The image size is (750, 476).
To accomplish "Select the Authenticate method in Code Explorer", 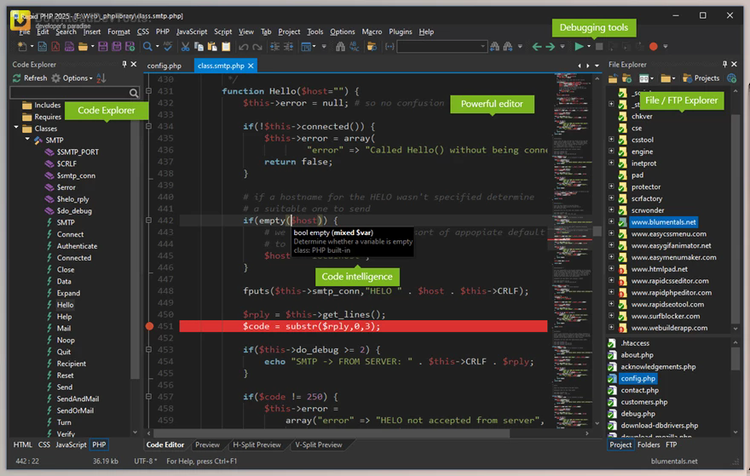I will pos(77,246).
